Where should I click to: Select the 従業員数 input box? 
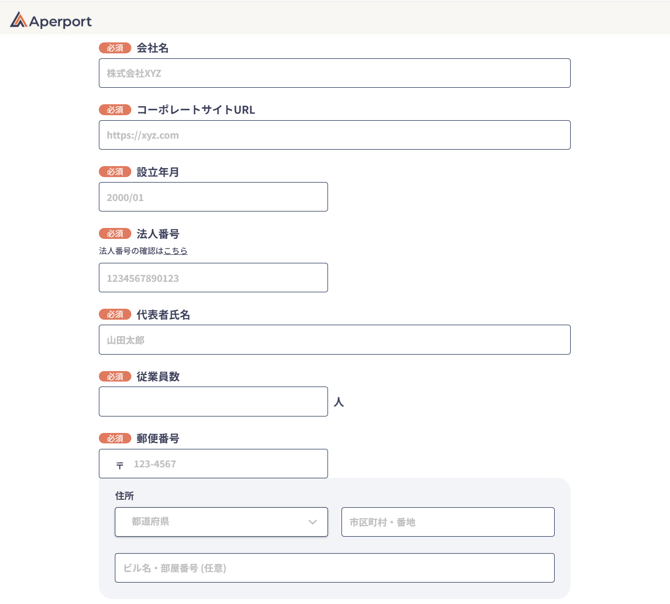click(x=213, y=402)
